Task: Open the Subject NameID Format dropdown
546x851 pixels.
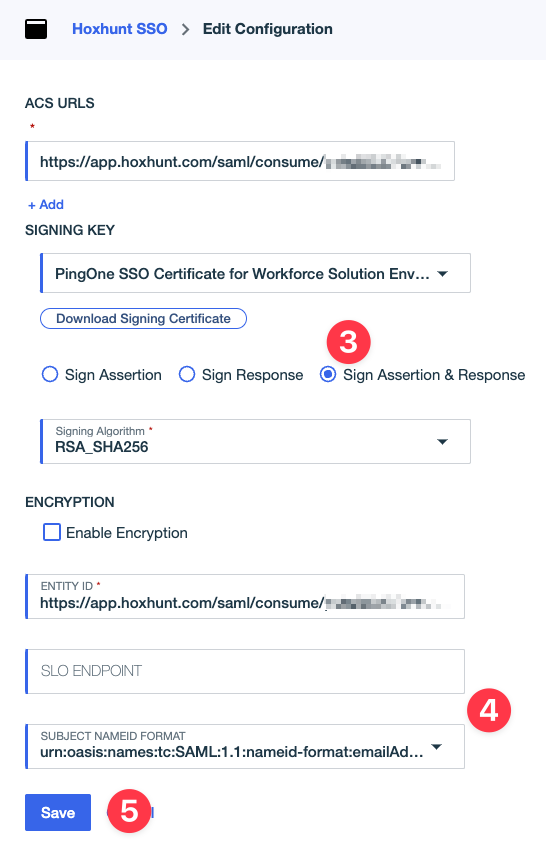Action: pyautogui.click(x=245, y=746)
